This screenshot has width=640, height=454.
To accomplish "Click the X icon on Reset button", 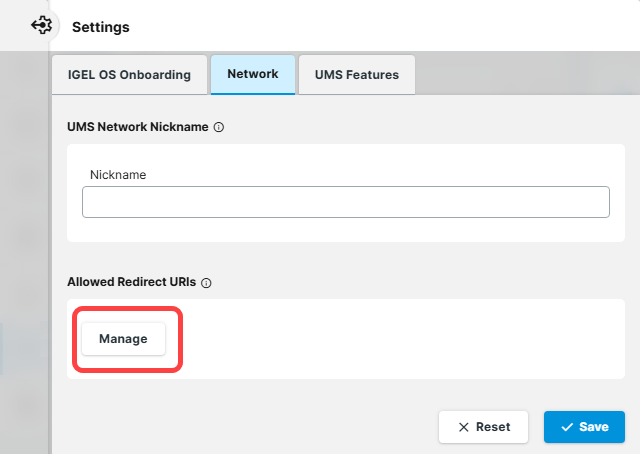I will coord(463,427).
